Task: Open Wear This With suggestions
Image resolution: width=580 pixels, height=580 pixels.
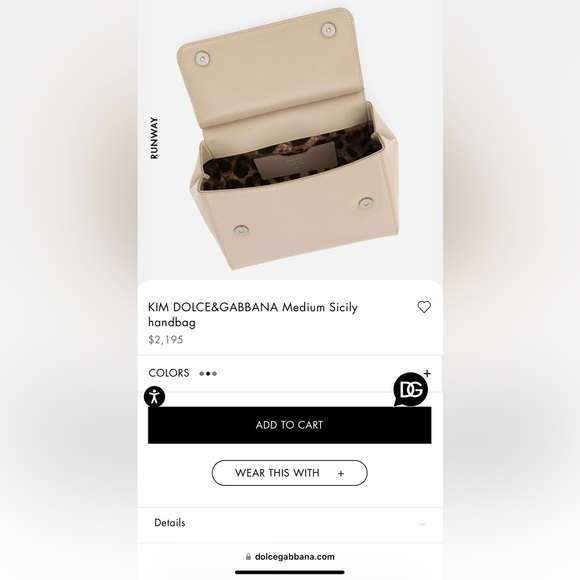Action: 290,473
